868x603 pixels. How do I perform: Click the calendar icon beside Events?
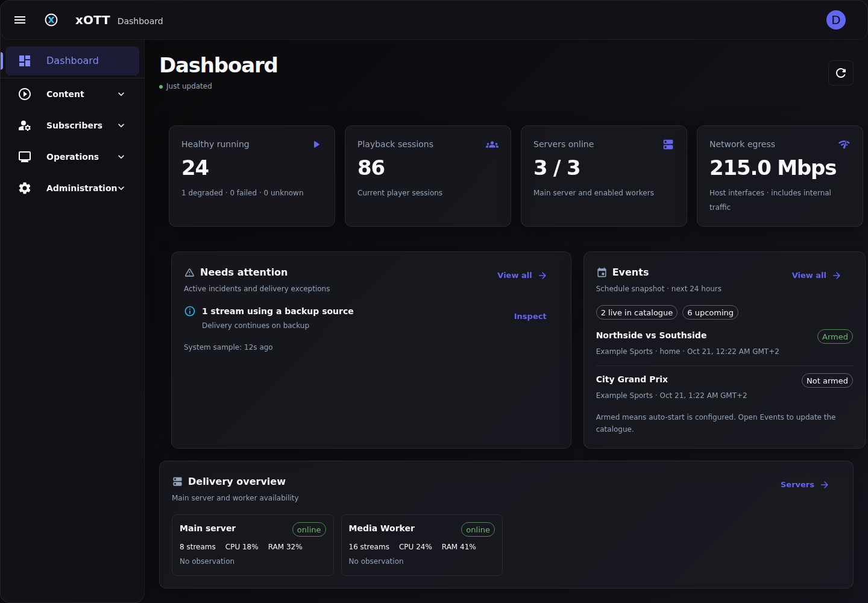pyautogui.click(x=602, y=273)
